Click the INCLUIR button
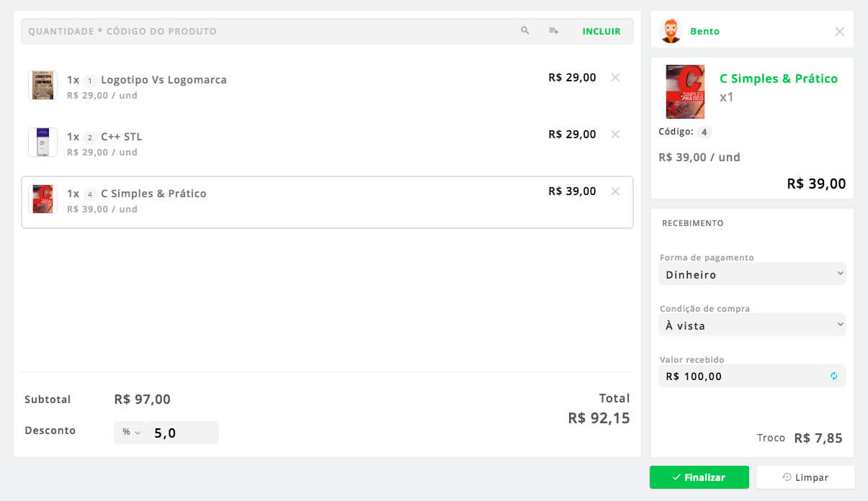This screenshot has height=501, width=868. point(601,31)
